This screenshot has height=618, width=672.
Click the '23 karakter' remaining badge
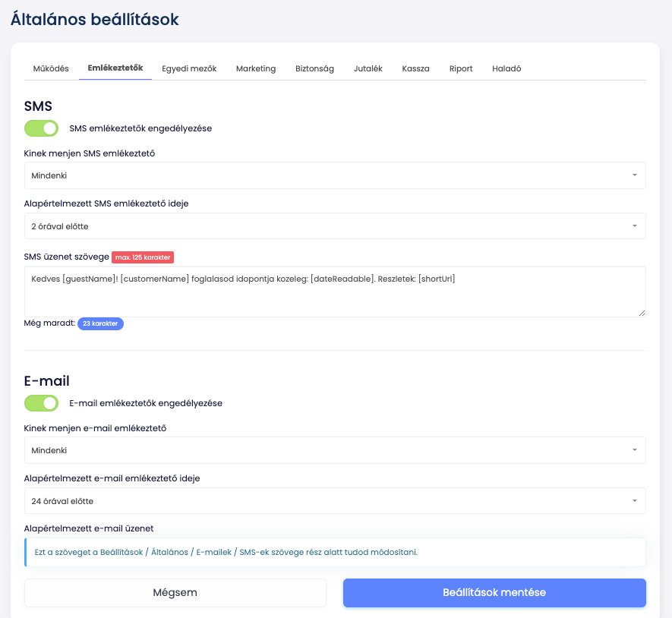pos(100,323)
